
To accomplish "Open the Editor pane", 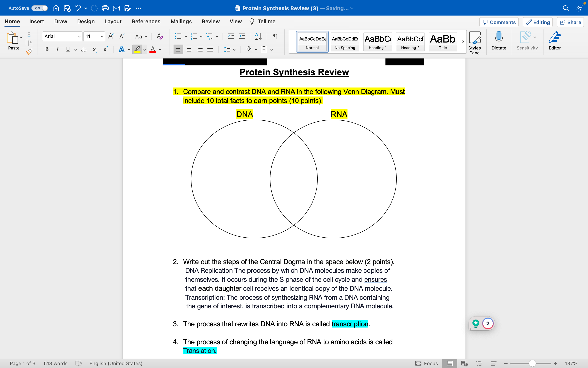I will click(x=555, y=41).
